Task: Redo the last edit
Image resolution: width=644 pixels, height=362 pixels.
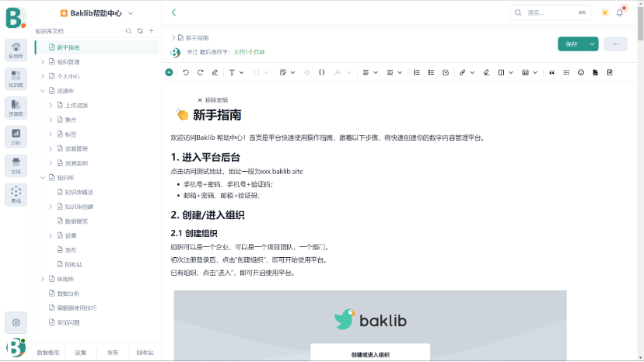Action: pos(200,72)
